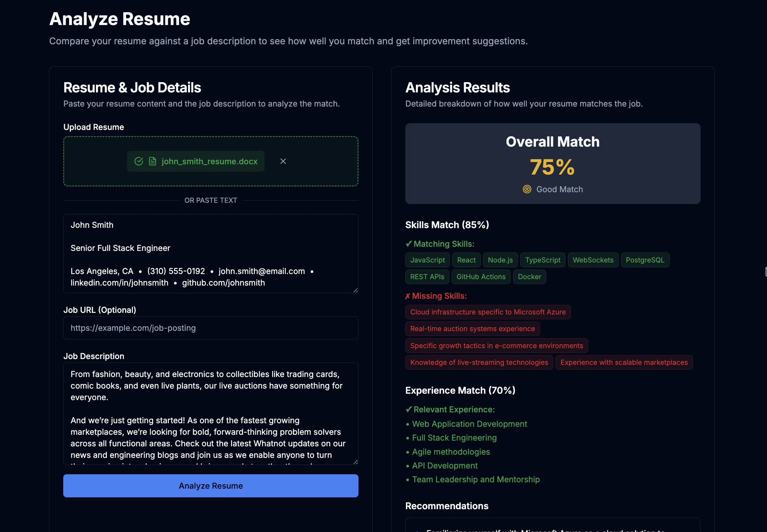
Task: Click the Web Application Development item
Action: pyautogui.click(x=469, y=424)
